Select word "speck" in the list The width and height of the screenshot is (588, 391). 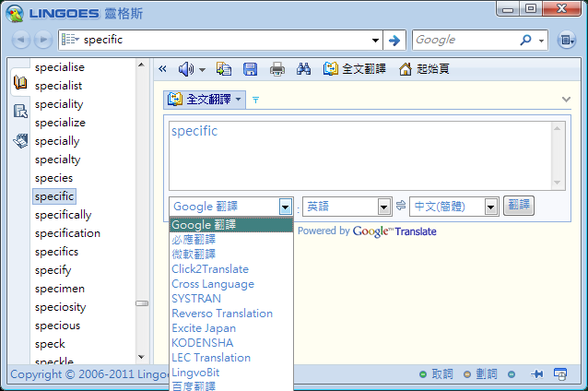point(50,344)
